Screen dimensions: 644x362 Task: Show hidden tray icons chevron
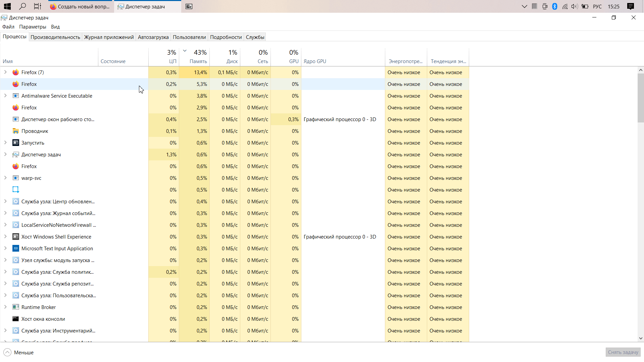tap(524, 6)
